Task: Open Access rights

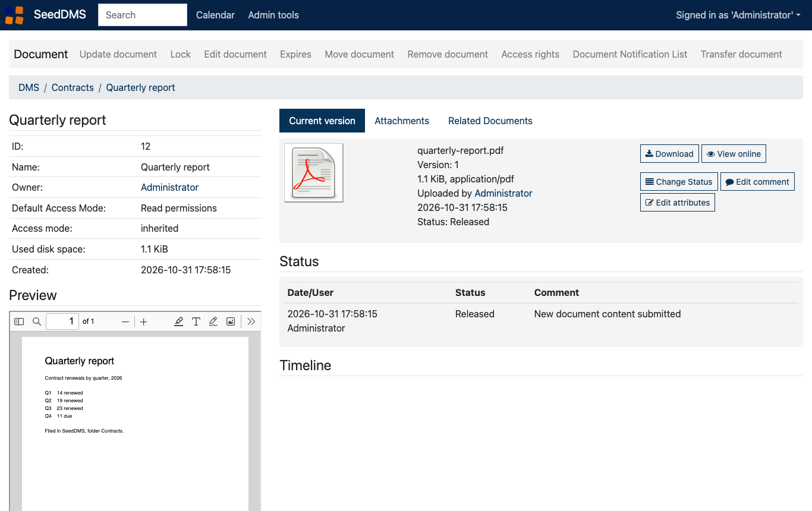Action: coord(530,54)
